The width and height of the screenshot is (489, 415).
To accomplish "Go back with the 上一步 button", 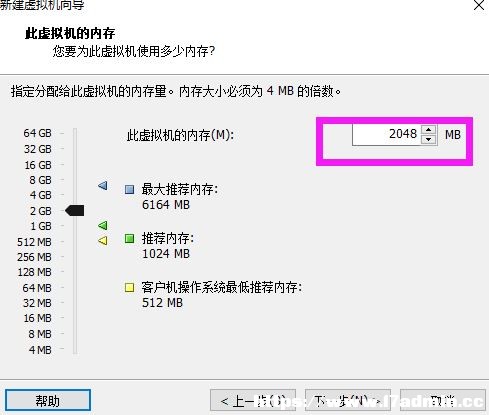I will pos(253,400).
